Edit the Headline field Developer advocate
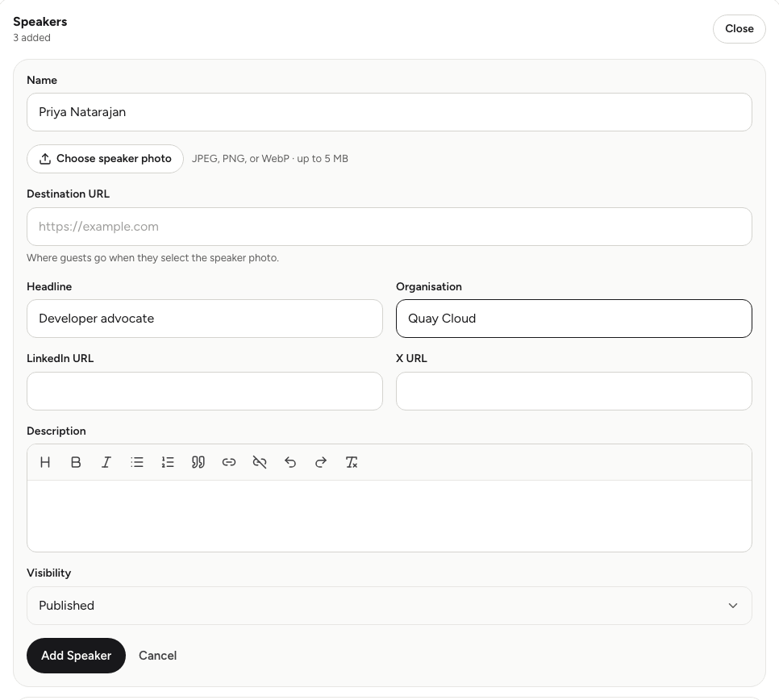The width and height of the screenshot is (779, 700). (205, 319)
